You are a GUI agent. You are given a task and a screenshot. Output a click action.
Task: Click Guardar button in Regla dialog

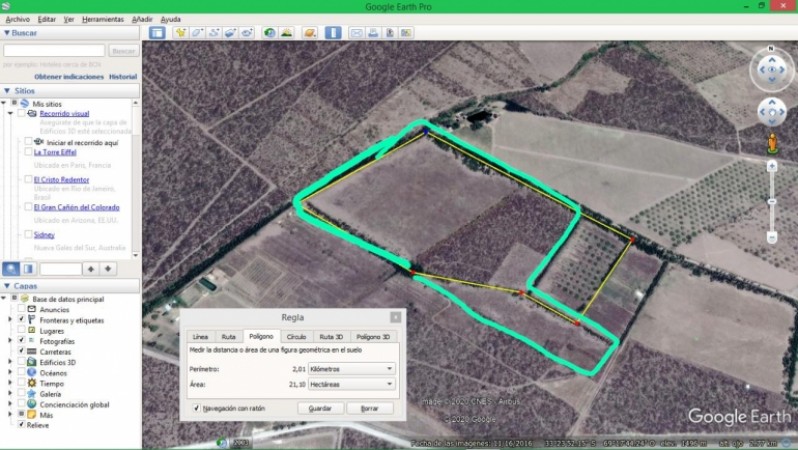[320, 408]
